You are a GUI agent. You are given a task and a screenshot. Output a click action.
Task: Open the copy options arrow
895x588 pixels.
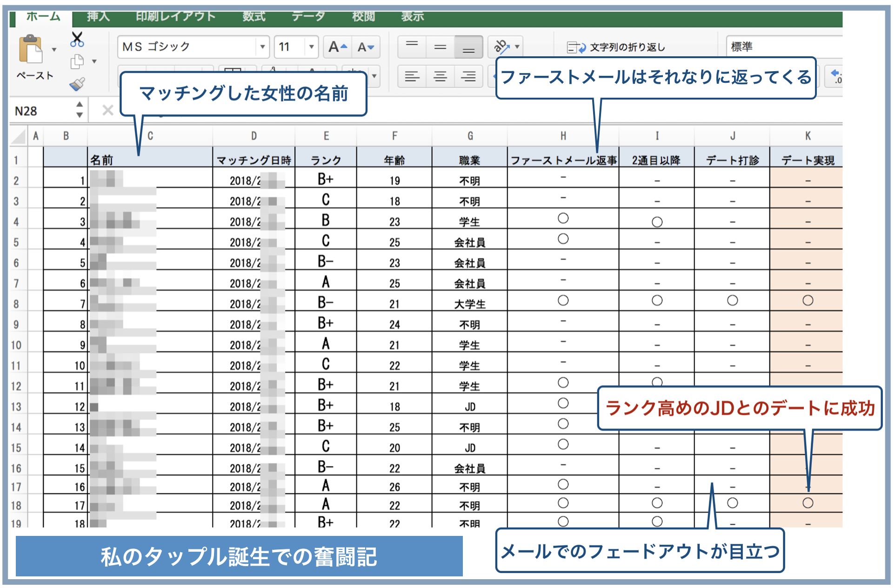(94, 61)
